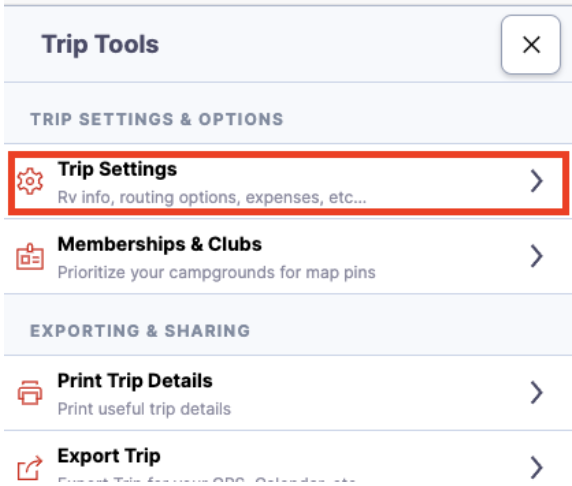Click the share arrow icon for Export Trip
The width and height of the screenshot is (572, 486).
click(30, 468)
